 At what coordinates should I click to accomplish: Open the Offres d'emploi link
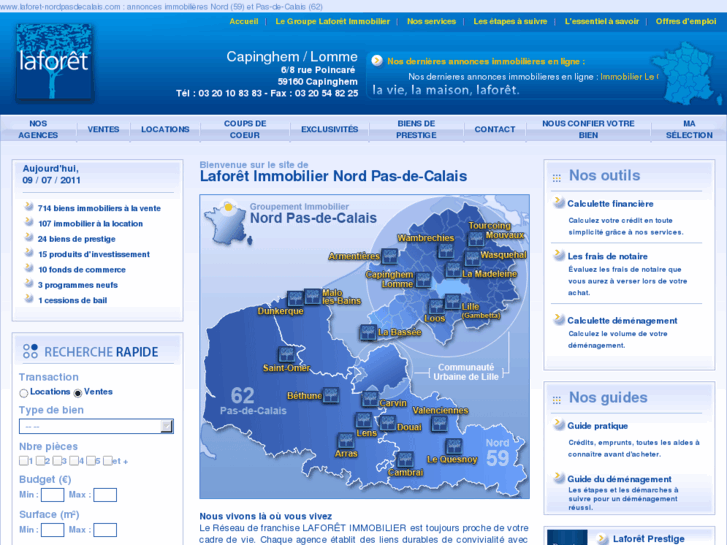(x=686, y=21)
